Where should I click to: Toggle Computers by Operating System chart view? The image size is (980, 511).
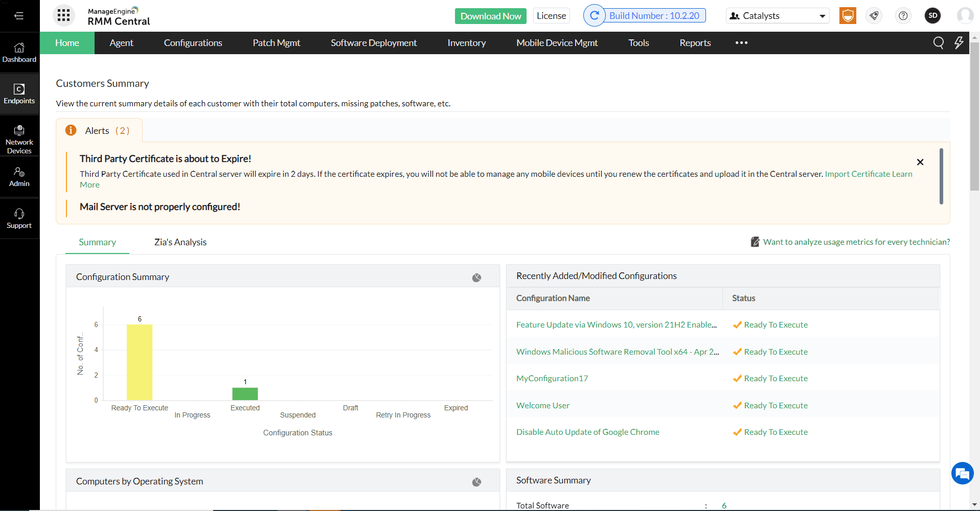click(x=476, y=481)
